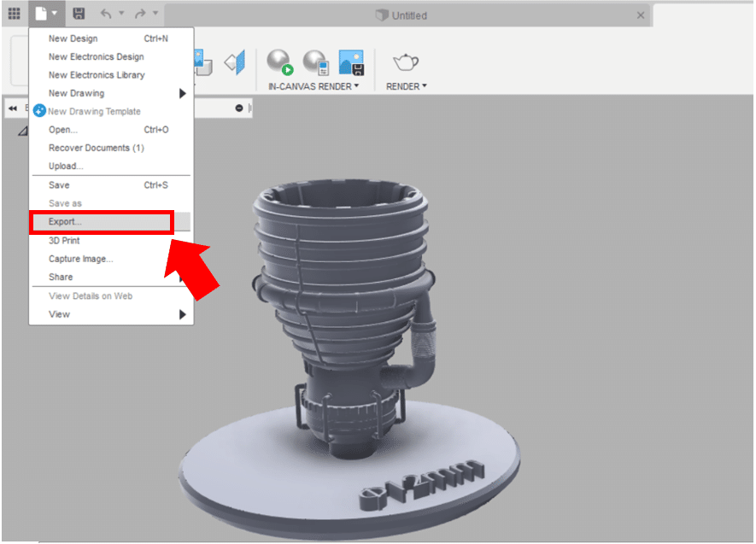Choose Export... from the File menu

click(x=111, y=222)
